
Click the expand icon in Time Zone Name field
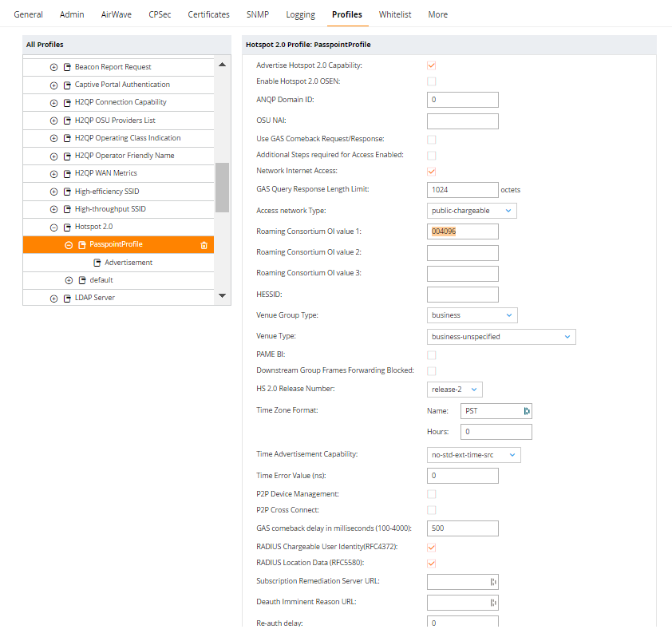[x=527, y=411]
